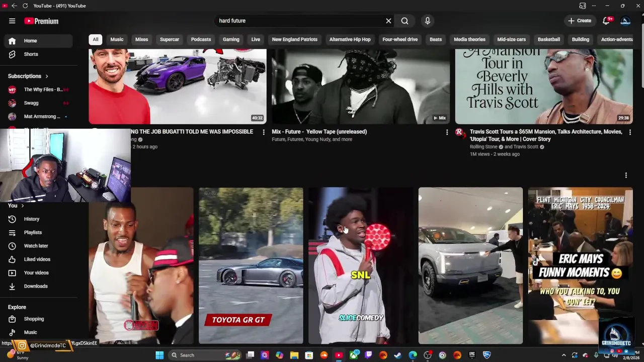644x362 pixels.
Task: Open Home in the sidebar
Action: pyautogui.click(x=38, y=41)
